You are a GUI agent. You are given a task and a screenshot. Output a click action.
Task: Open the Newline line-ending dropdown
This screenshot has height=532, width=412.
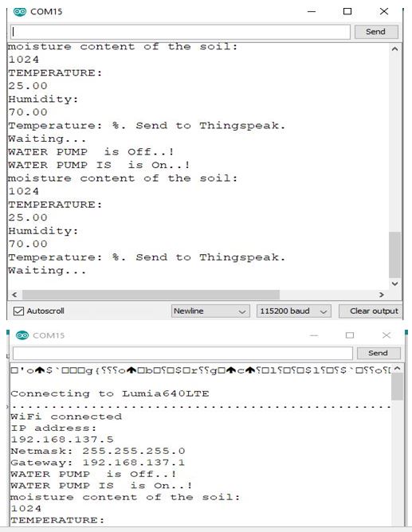tap(210, 311)
